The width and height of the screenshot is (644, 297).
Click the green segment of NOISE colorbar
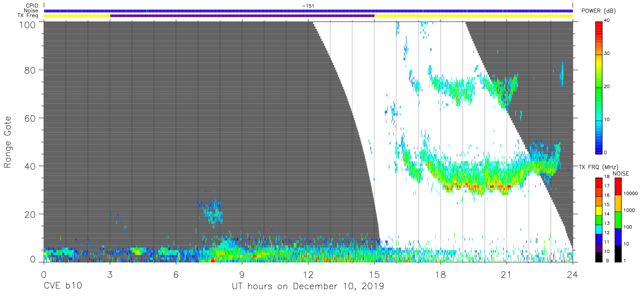[617, 219]
